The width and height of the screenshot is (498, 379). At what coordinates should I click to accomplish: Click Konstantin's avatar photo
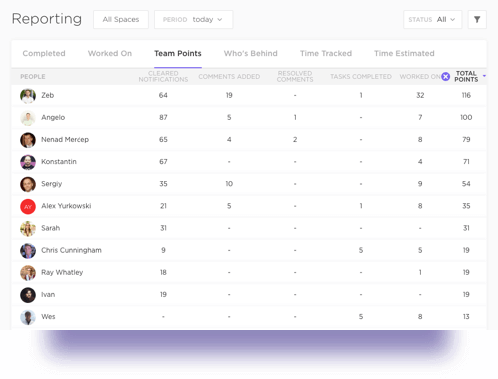[x=28, y=162]
